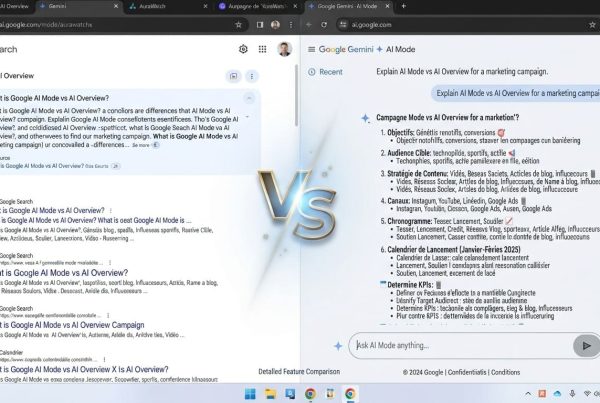This screenshot has height=403, width=600.
Task: Focus the Ask AI Mode anything input
Action: [x=461, y=346]
